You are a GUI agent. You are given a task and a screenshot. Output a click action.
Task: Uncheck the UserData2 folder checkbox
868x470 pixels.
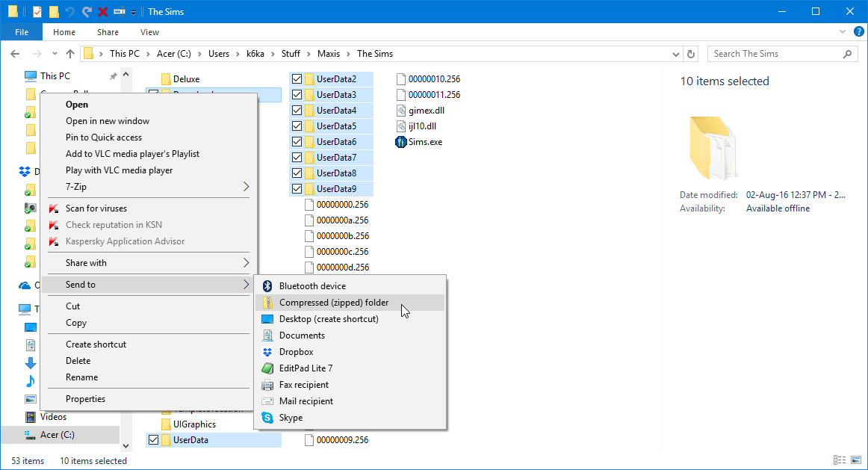pos(297,79)
